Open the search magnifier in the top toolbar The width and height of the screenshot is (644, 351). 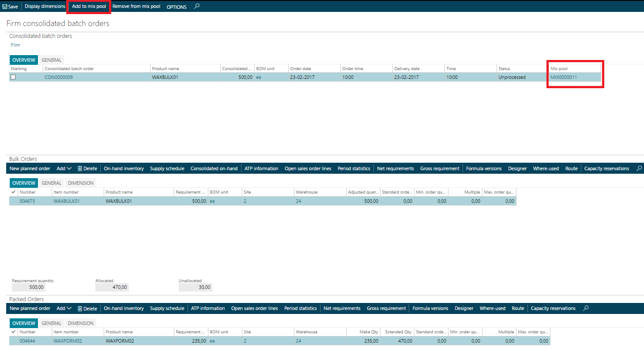point(196,6)
